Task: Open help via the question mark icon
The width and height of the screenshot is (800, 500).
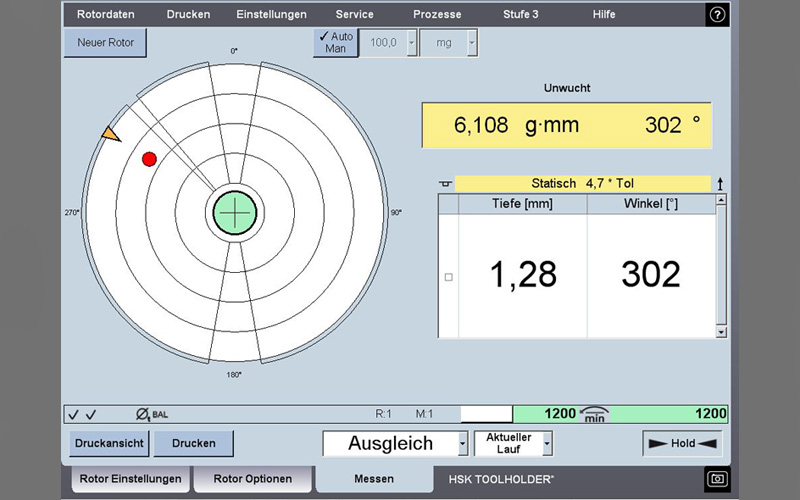Action: pos(717,14)
